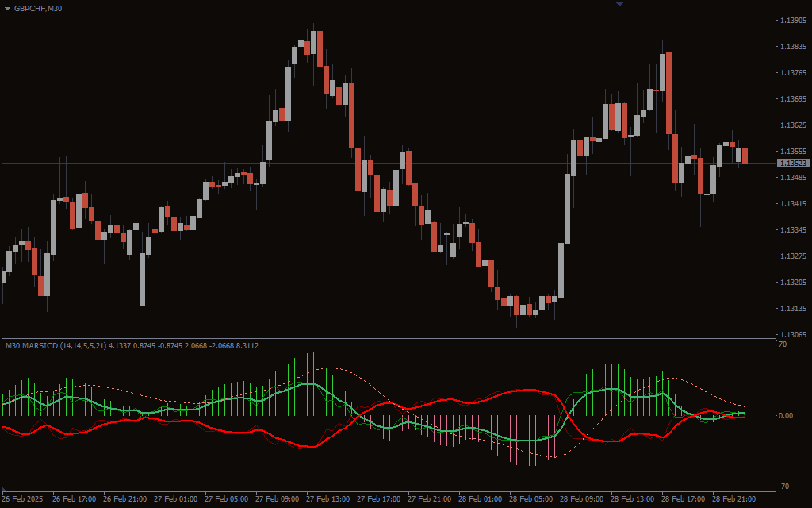Click the 28 Feb 13:00 time label
Screen dimensions: 812x508
click(x=634, y=499)
